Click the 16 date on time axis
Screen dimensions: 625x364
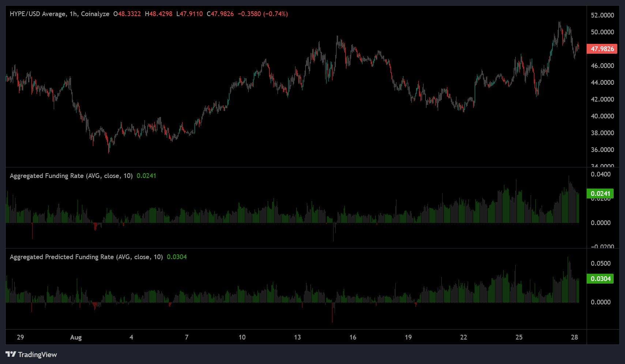[353, 337]
